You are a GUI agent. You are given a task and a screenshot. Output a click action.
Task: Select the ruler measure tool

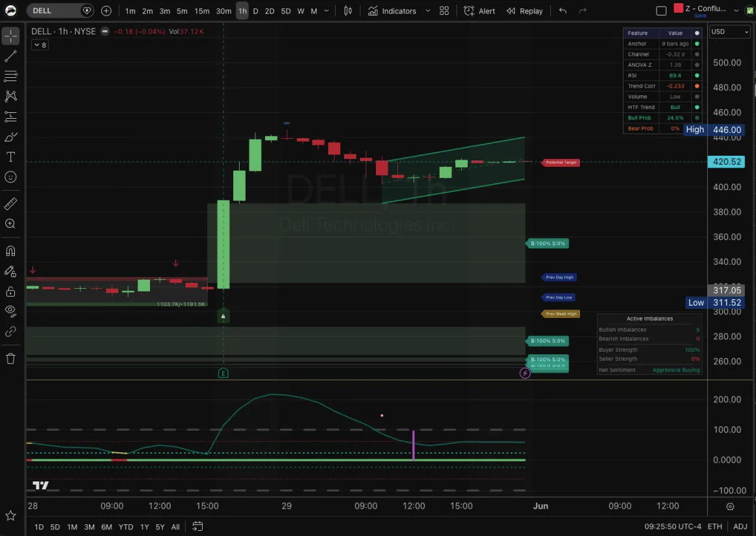pyautogui.click(x=10, y=204)
